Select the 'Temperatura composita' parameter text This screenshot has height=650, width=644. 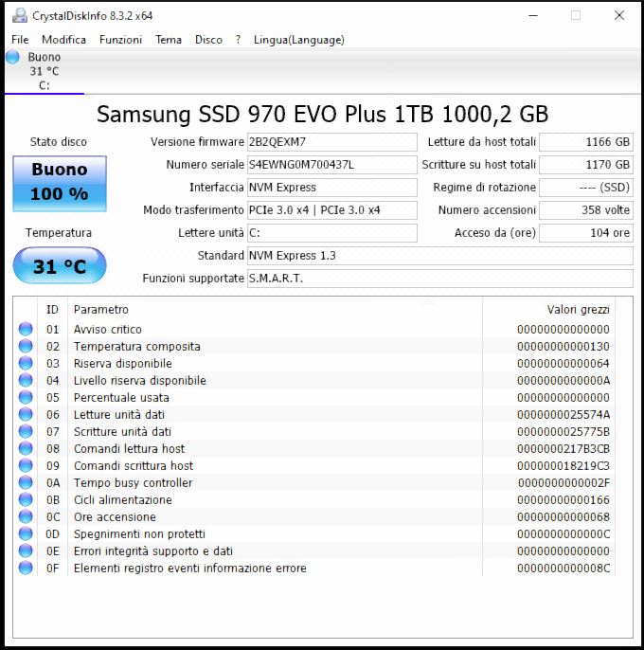(136, 346)
